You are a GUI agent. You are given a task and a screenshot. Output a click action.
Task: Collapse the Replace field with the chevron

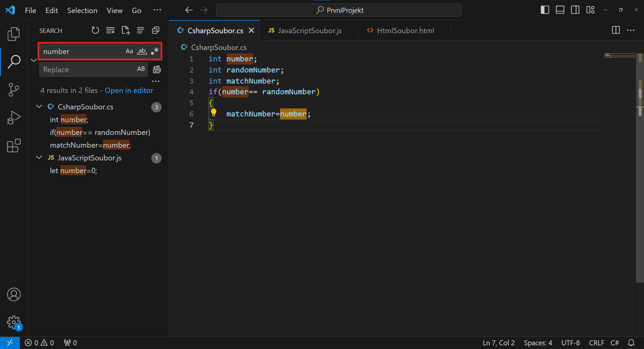[x=33, y=60]
